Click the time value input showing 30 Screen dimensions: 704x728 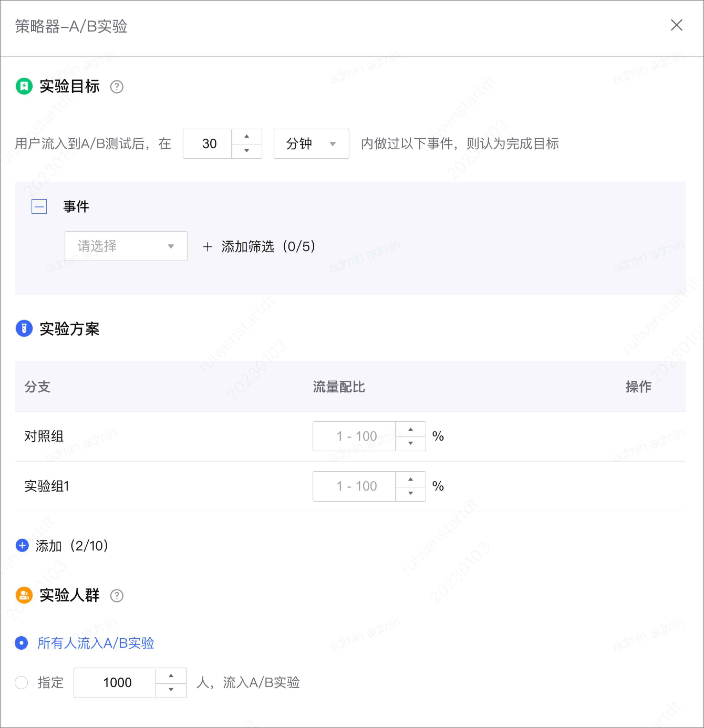[x=208, y=144]
